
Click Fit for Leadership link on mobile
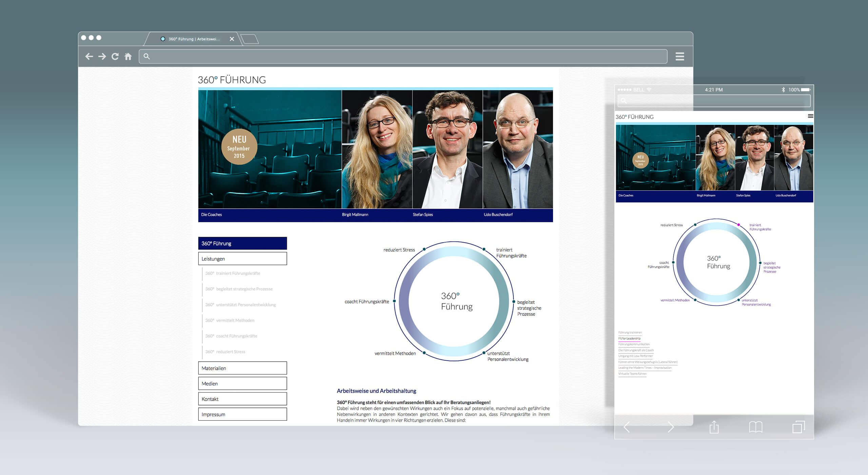629,338
